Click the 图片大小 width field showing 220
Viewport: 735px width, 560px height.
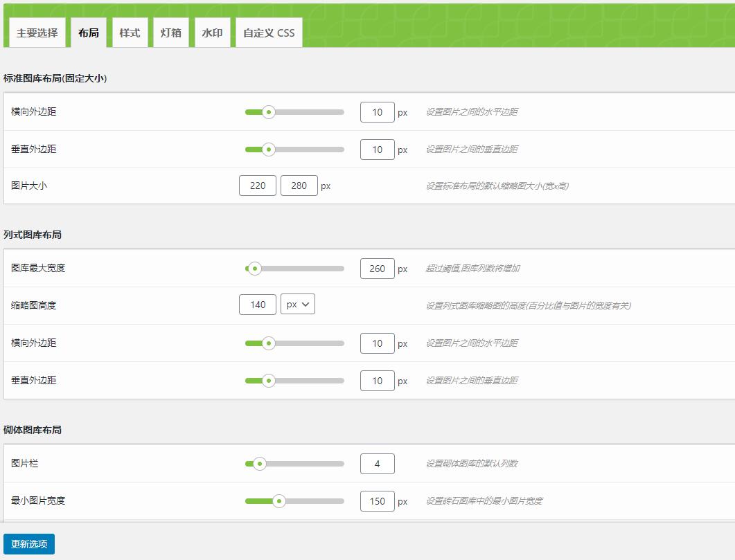pos(258,186)
